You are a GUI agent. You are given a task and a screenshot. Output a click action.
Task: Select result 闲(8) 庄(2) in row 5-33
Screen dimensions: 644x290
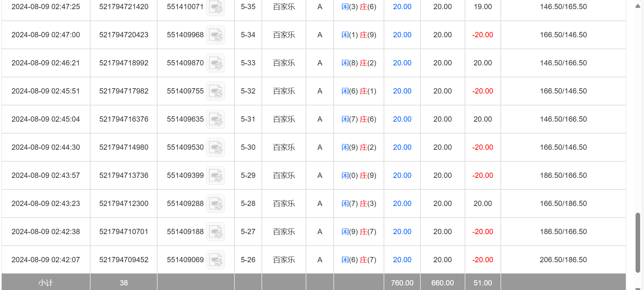[x=359, y=63]
